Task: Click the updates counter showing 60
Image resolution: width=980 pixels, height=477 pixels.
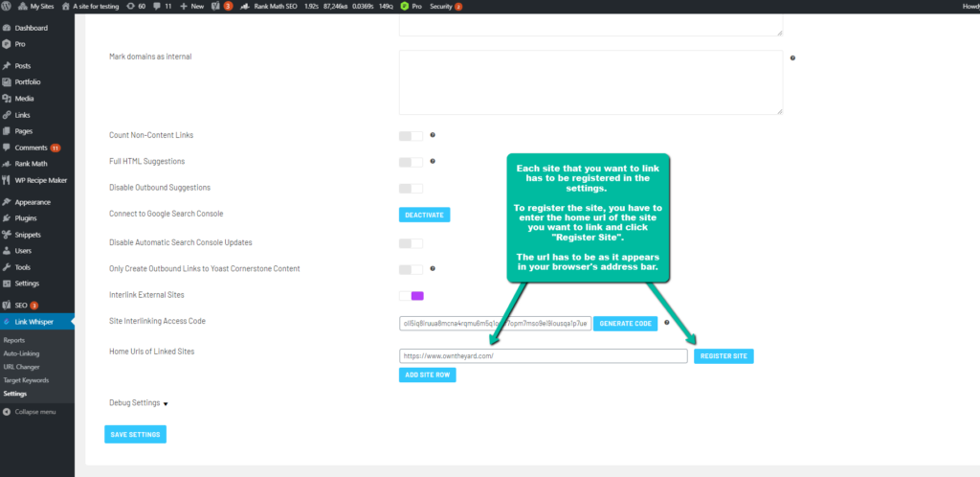Action: [136, 7]
